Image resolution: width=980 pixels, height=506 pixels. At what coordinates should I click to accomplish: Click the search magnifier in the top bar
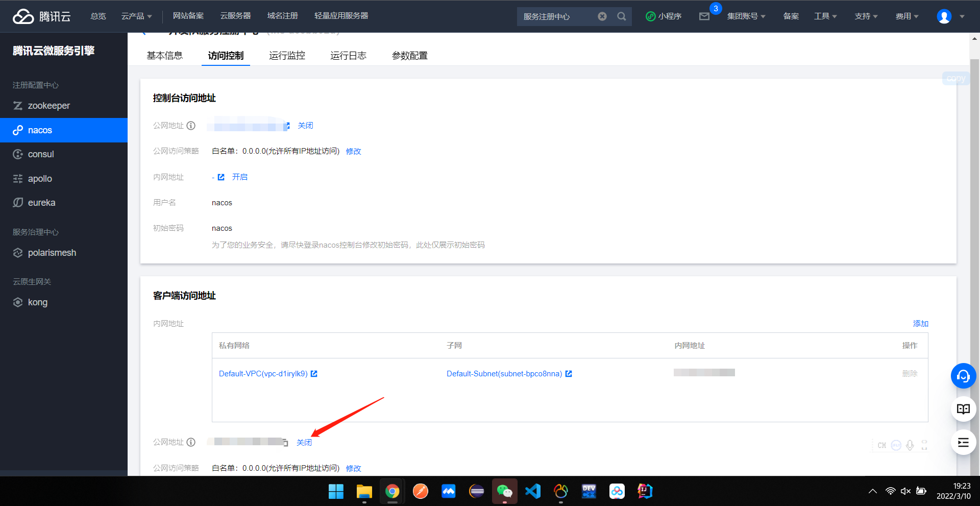[621, 16]
